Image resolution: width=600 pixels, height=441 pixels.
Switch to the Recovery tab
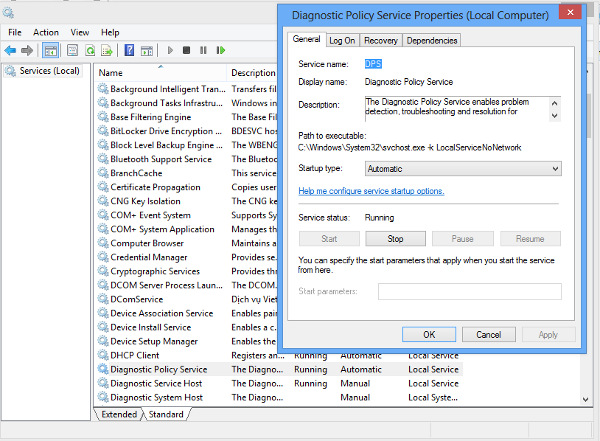pyautogui.click(x=381, y=41)
